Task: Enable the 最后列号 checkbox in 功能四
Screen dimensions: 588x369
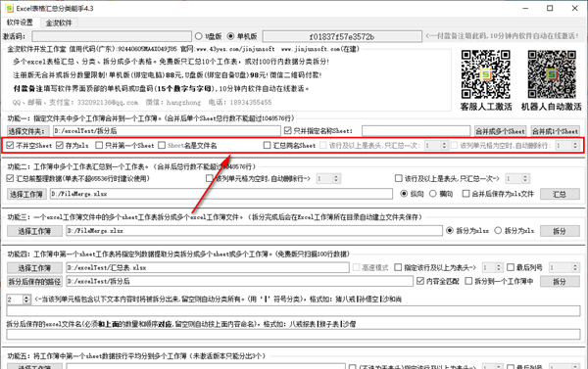Action: (x=511, y=267)
